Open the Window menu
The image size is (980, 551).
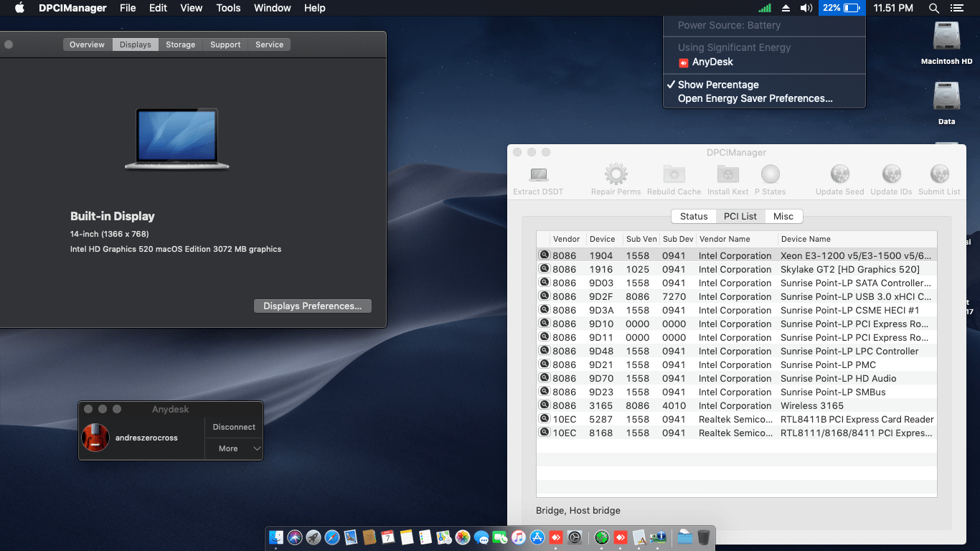click(273, 8)
